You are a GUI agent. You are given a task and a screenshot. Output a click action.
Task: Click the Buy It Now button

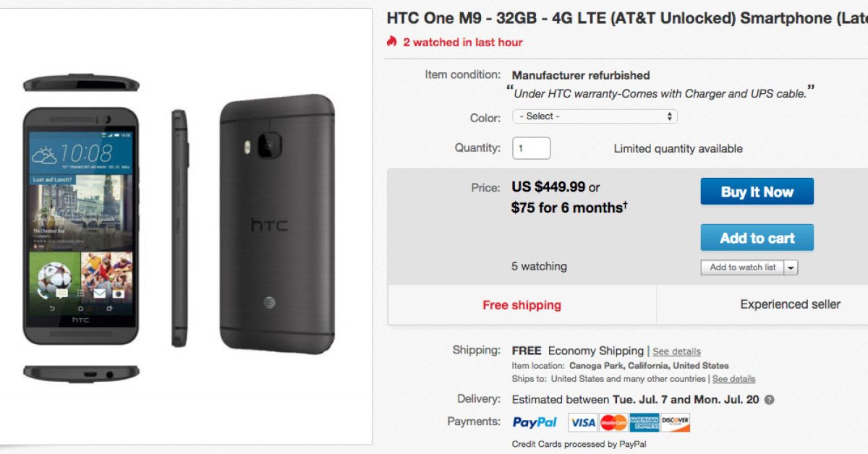pos(757,192)
